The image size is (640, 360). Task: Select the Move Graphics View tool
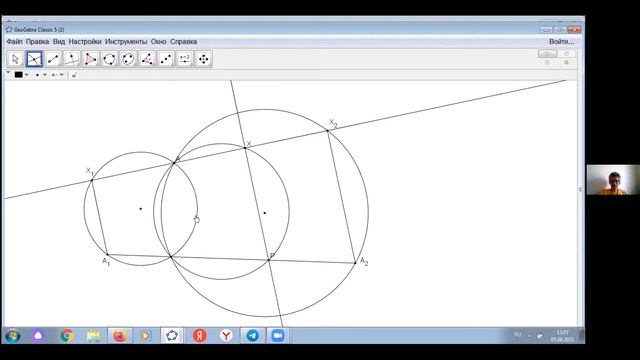(203, 59)
